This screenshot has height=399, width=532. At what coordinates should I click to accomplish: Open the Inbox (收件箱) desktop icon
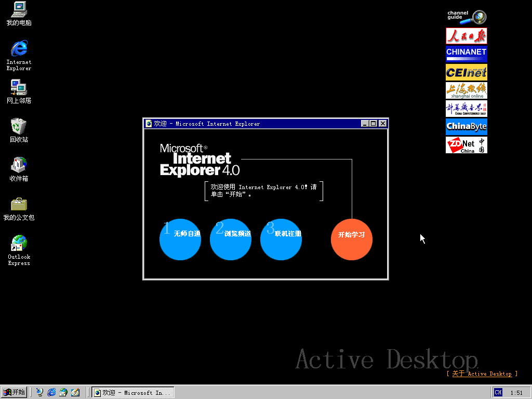19,166
